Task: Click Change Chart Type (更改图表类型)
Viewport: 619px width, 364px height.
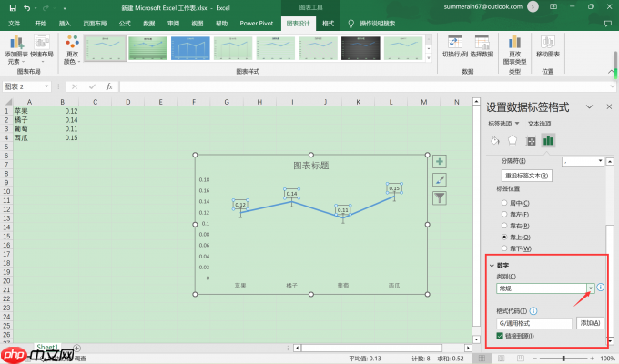Action: tap(514, 50)
